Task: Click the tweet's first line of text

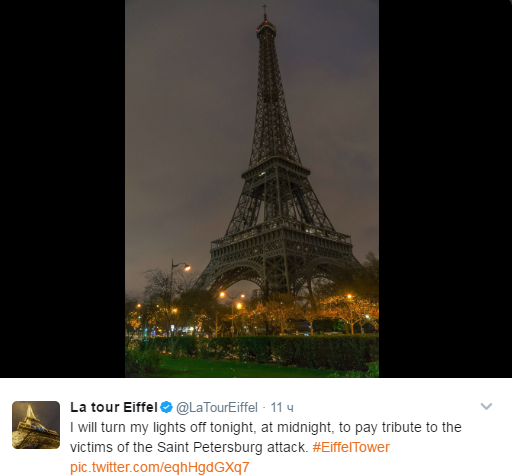Action: (x=266, y=427)
